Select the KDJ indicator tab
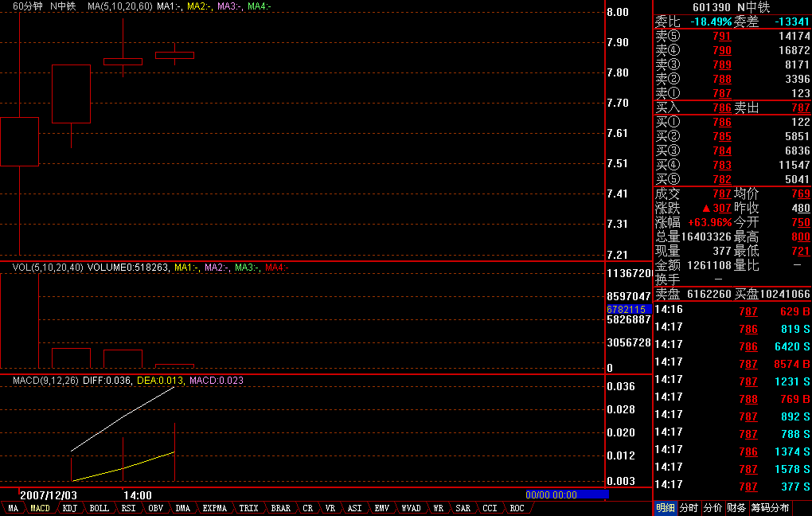Screen dimensions: 812x516 click(69, 508)
